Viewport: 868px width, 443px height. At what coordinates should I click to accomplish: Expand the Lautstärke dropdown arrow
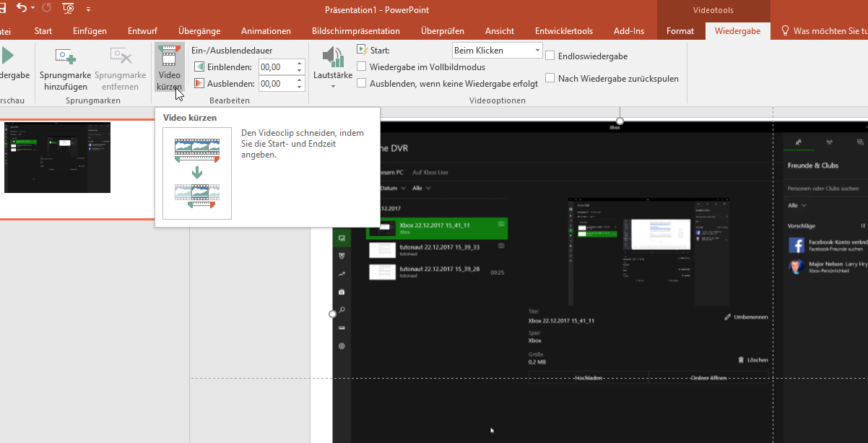coord(333,87)
